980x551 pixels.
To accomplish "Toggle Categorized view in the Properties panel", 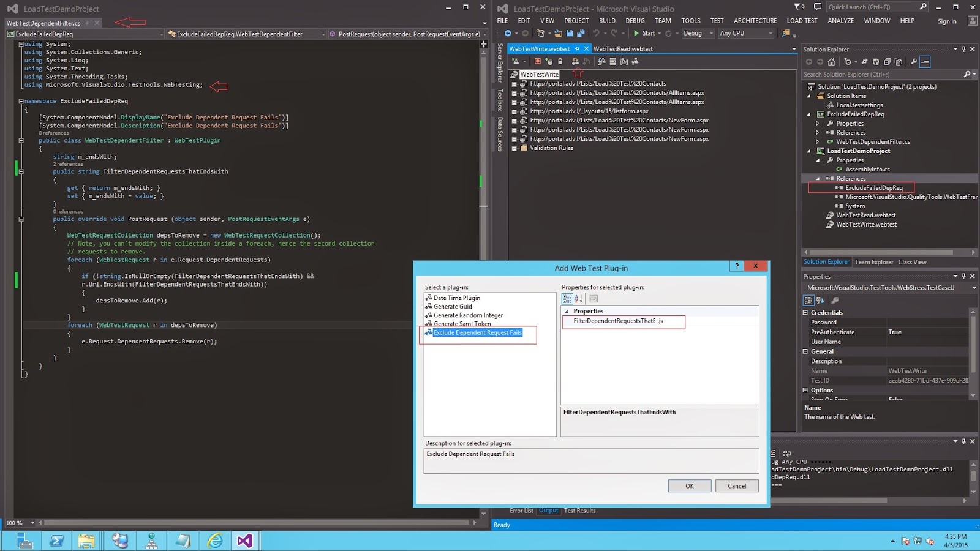I will [809, 300].
